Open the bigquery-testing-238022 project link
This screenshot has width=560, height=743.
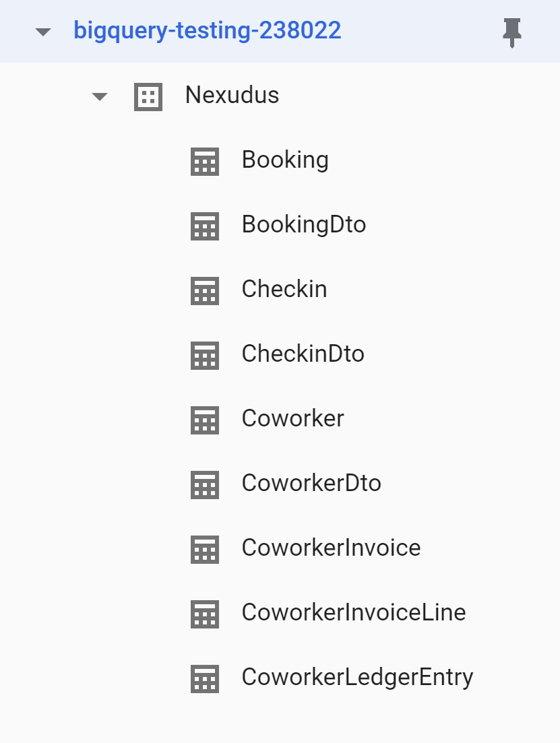point(207,31)
